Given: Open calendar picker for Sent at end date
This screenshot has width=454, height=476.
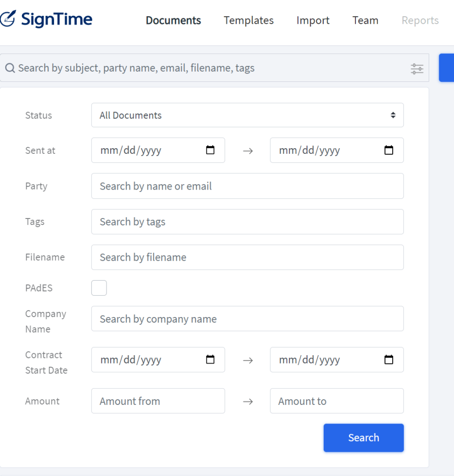Looking at the screenshot, I should tap(389, 150).
